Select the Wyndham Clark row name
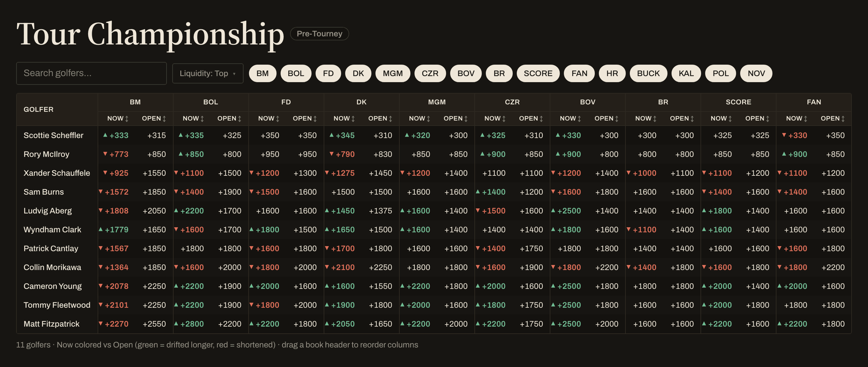The height and width of the screenshot is (367, 868). coord(52,230)
